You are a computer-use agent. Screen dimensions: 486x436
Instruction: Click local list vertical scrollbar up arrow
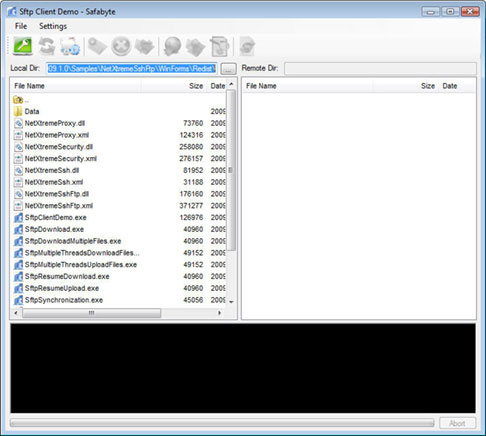[231, 84]
